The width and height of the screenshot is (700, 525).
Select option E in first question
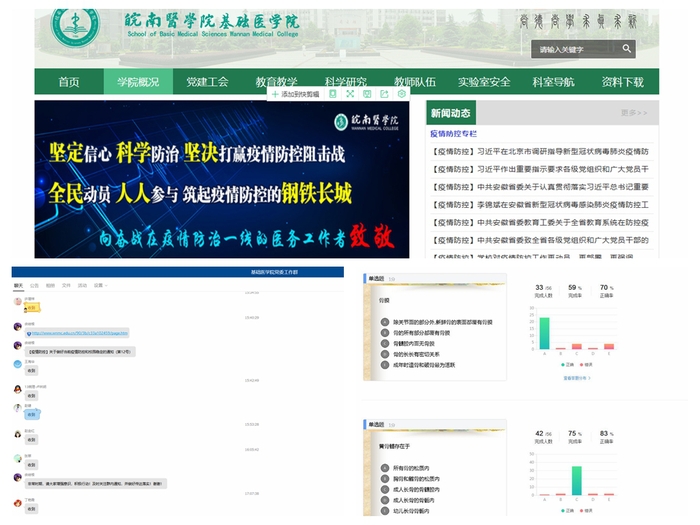[385, 365]
